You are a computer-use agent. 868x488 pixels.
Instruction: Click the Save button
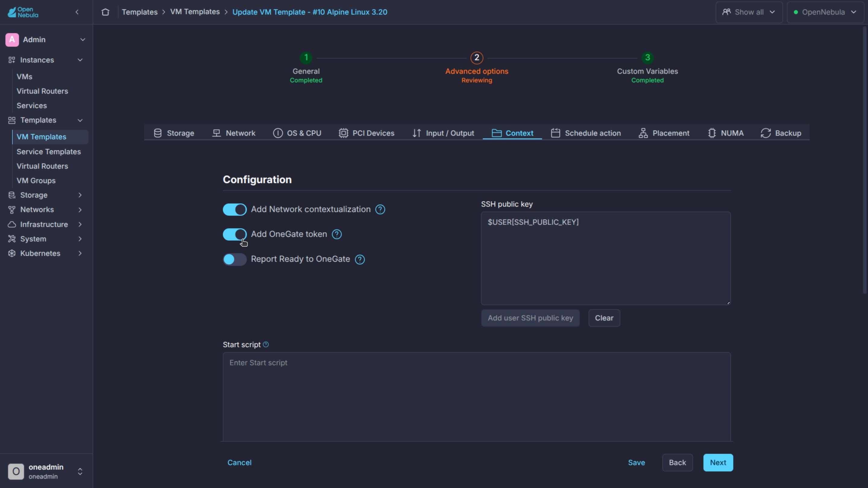(637, 462)
